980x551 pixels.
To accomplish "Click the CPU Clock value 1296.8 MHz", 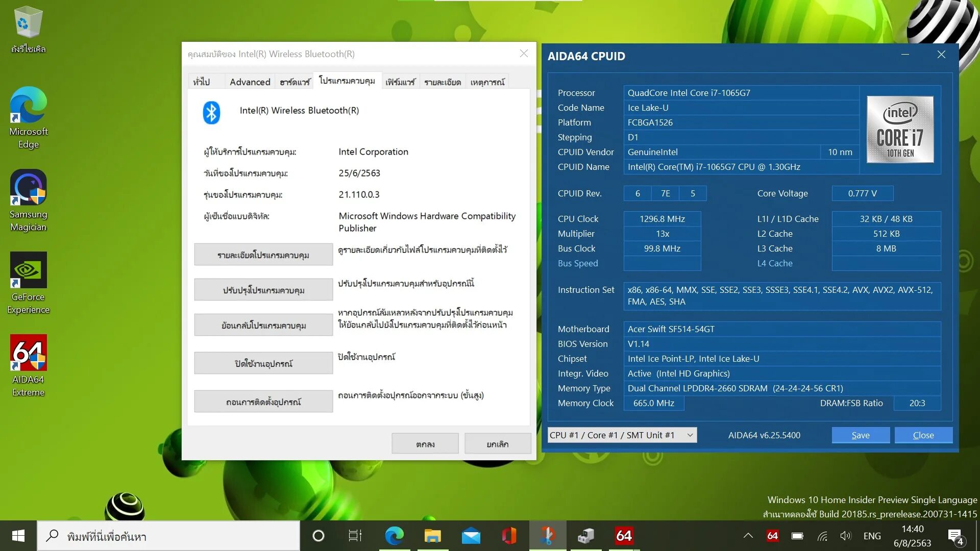I will [x=662, y=219].
